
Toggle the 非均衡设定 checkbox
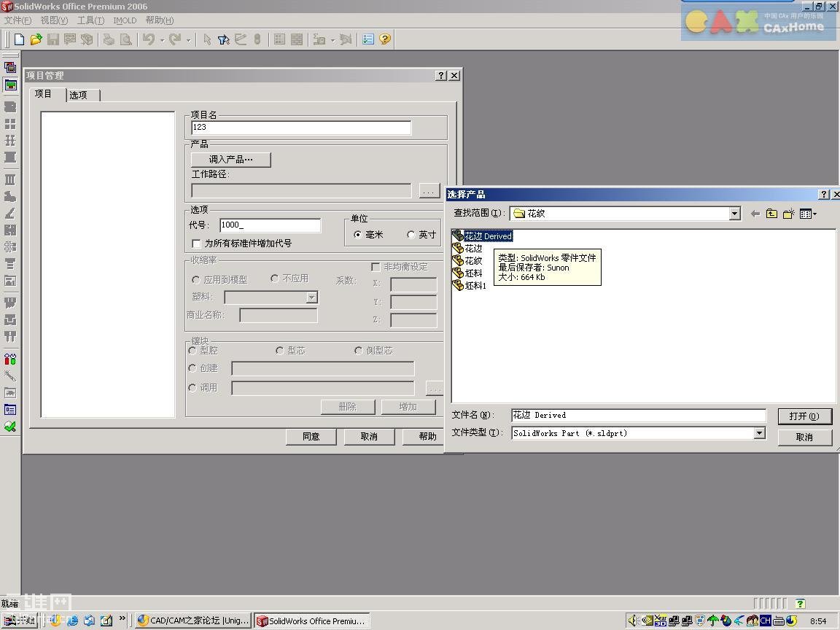(x=376, y=267)
